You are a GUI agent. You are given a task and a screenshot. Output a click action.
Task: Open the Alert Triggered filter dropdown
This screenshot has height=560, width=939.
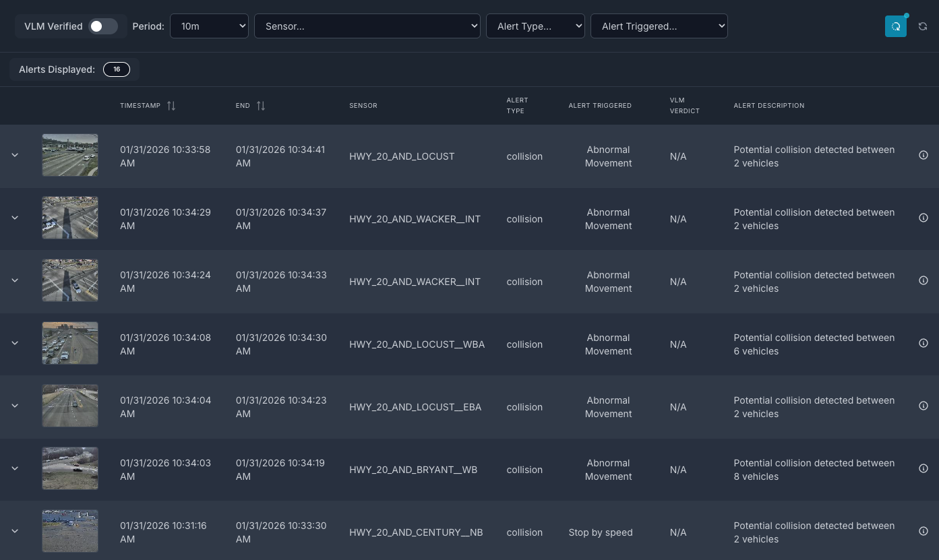coord(659,26)
